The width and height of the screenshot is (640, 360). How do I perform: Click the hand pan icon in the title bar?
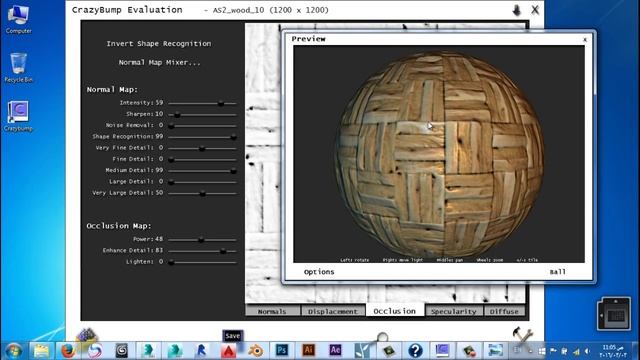click(517, 10)
